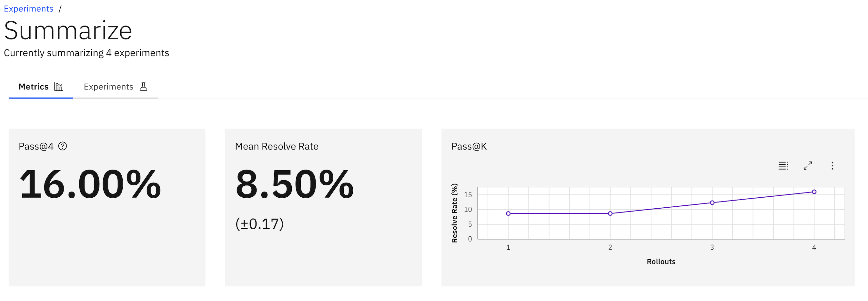Click the data point at rollout 4
This screenshot has height=301, width=868.
click(814, 192)
